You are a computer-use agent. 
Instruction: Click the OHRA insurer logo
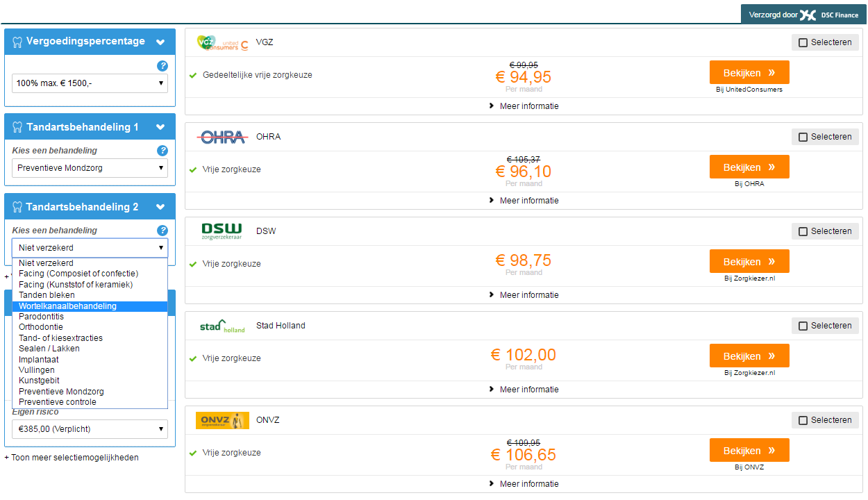(x=222, y=137)
